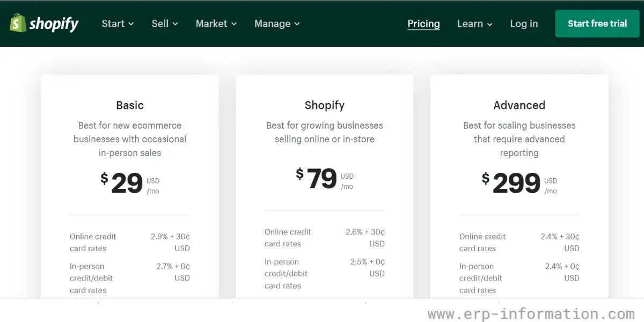Open the Market dropdown menu
Viewport: 644px width, 322px height.
tap(216, 24)
